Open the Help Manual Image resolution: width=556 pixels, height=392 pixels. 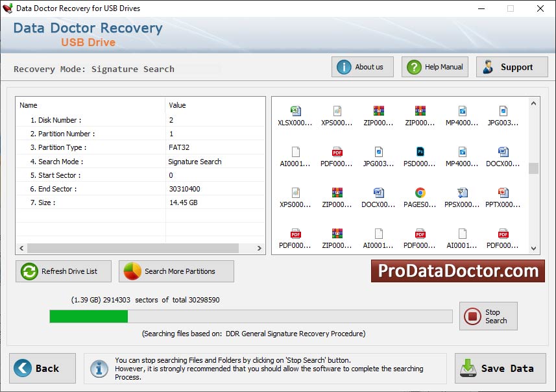coord(435,66)
